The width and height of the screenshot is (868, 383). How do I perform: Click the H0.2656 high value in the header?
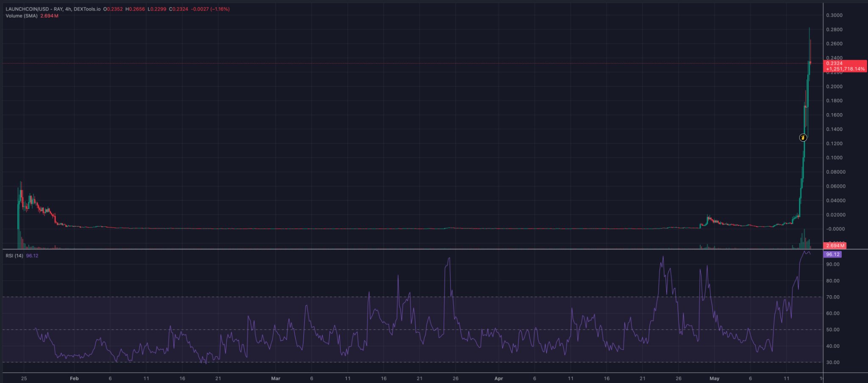pyautogui.click(x=135, y=9)
